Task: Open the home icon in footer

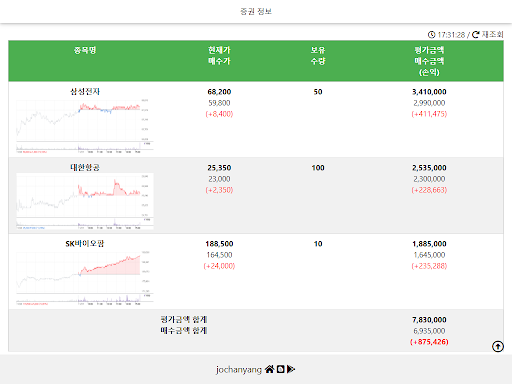Action: 269,369
